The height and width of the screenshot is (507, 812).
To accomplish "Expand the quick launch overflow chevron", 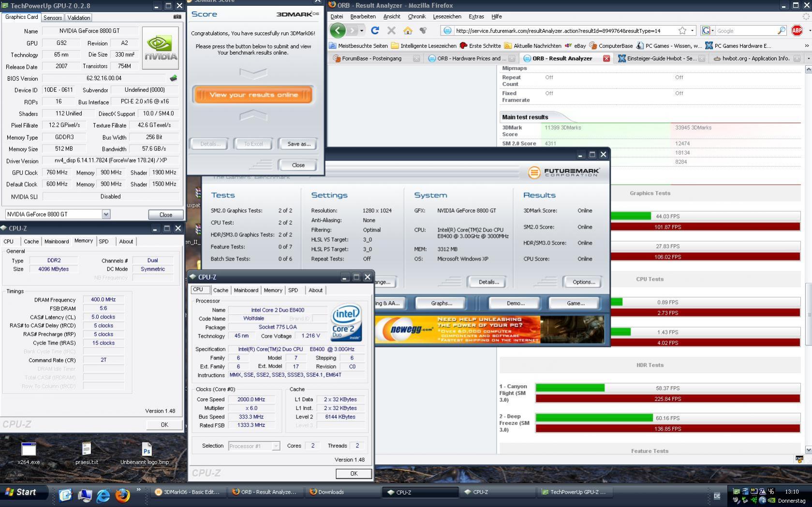I will tap(138, 490).
